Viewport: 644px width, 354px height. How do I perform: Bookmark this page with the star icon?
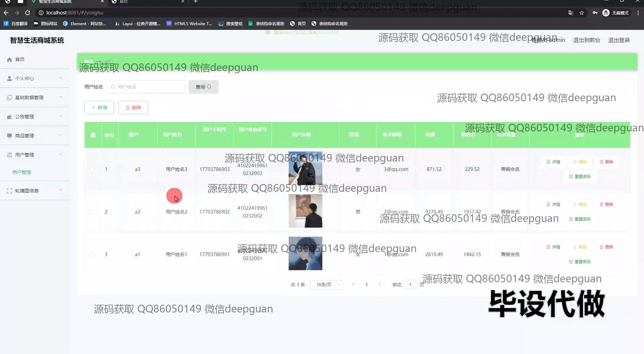point(582,13)
